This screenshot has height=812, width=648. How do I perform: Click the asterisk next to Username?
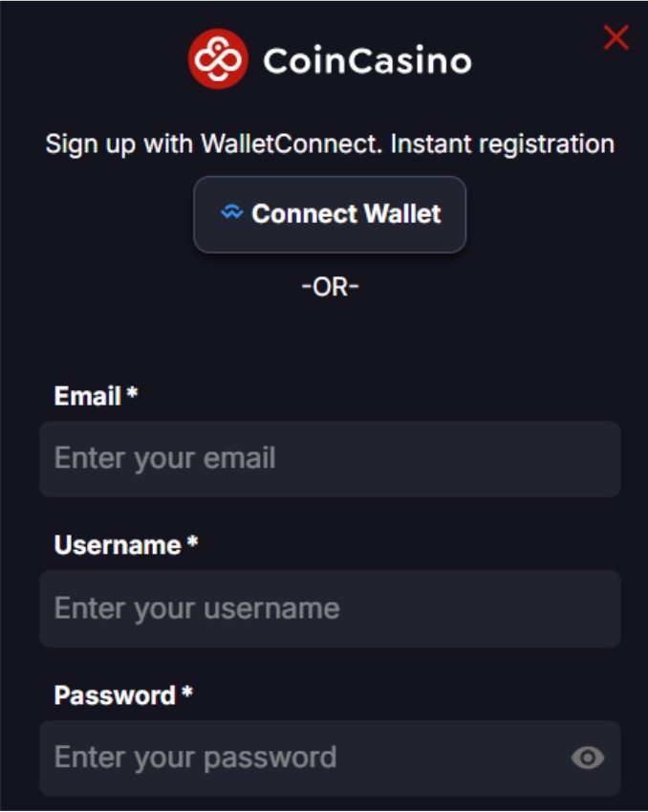[192, 541]
